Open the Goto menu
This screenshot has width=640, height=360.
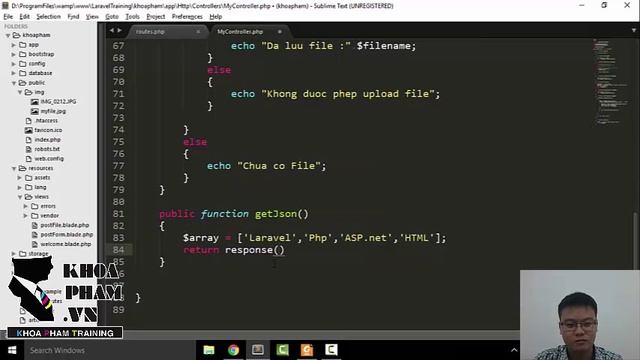pos(112,17)
